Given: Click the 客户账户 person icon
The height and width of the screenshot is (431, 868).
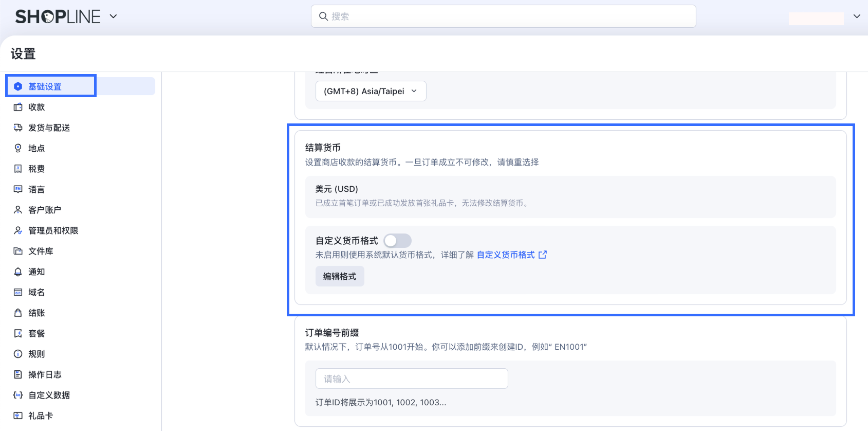Looking at the screenshot, I should [x=18, y=210].
